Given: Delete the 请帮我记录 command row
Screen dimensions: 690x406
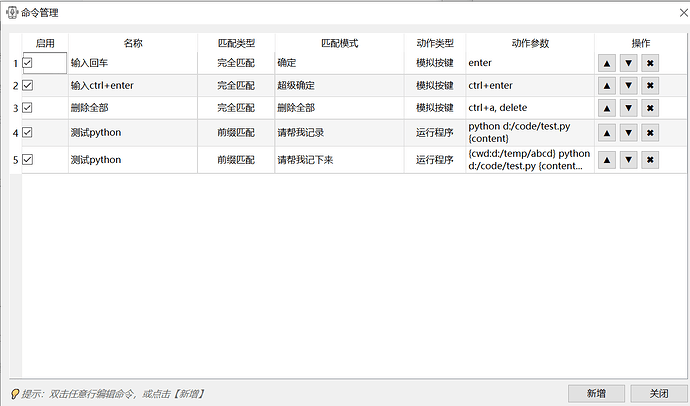Looking at the screenshot, I should tap(650, 133).
